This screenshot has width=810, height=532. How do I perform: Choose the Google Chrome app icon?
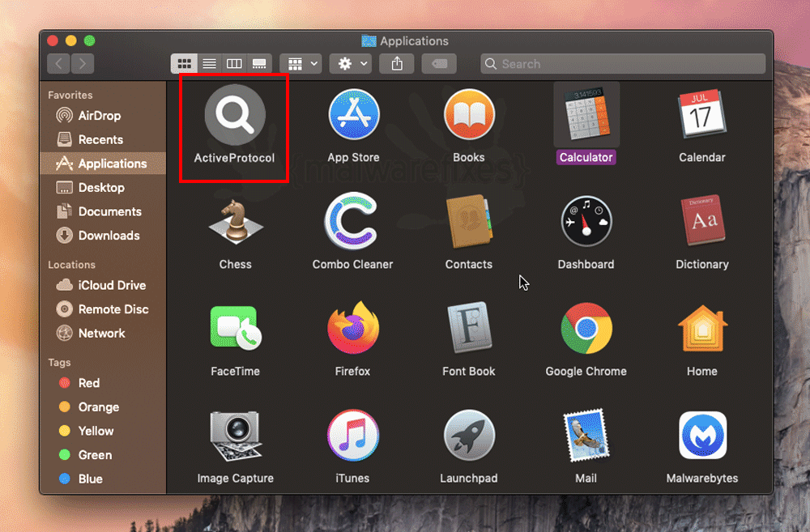586,328
